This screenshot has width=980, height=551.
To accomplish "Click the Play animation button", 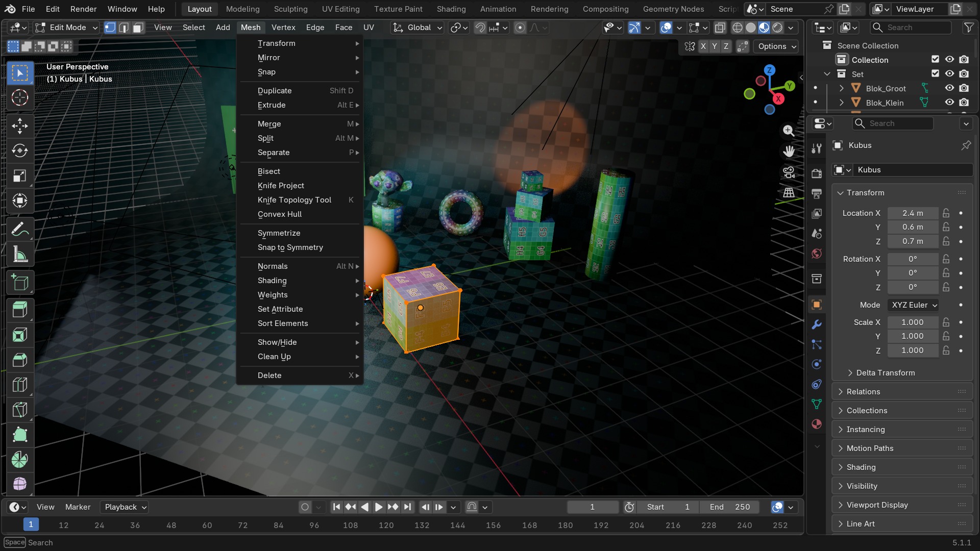I will click(379, 507).
